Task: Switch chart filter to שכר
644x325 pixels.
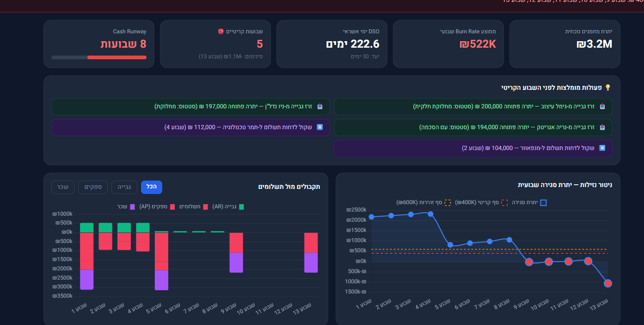Action: tap(63, 187)
